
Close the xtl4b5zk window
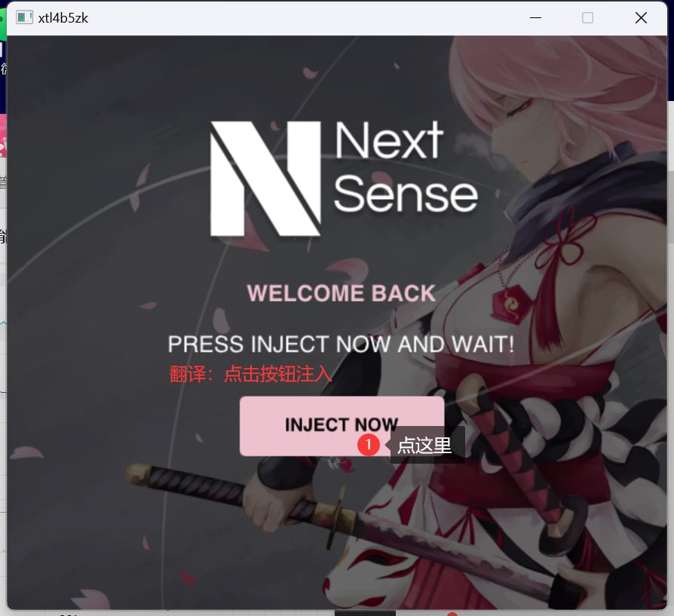click(641, 17)
